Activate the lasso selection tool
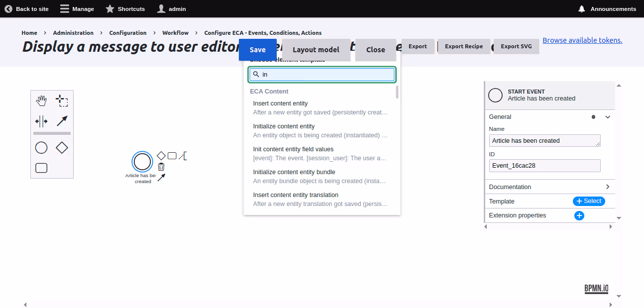 62,101
